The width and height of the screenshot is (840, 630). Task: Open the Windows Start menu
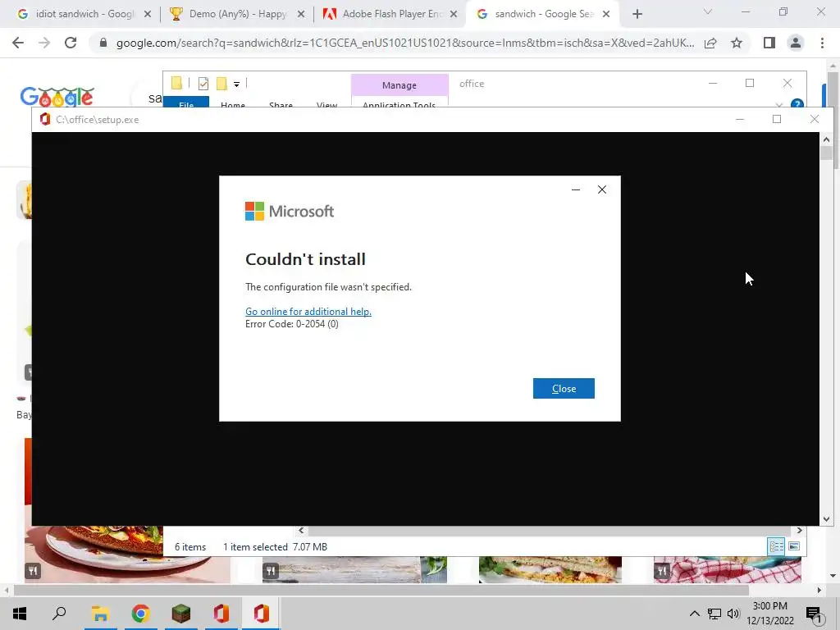point(20,614)
